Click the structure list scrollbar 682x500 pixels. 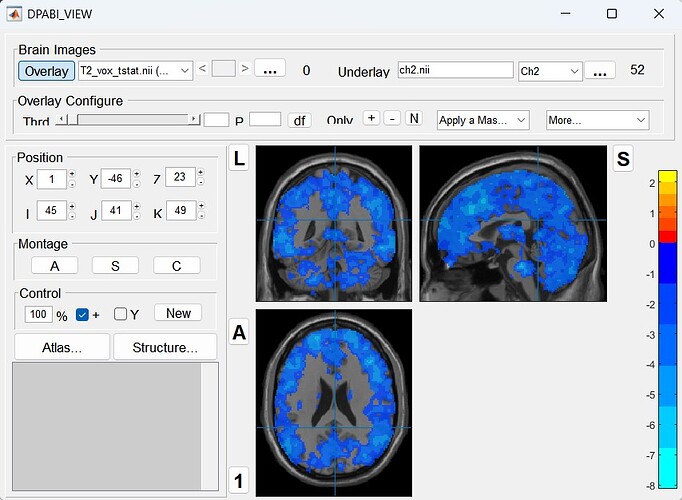210,427
